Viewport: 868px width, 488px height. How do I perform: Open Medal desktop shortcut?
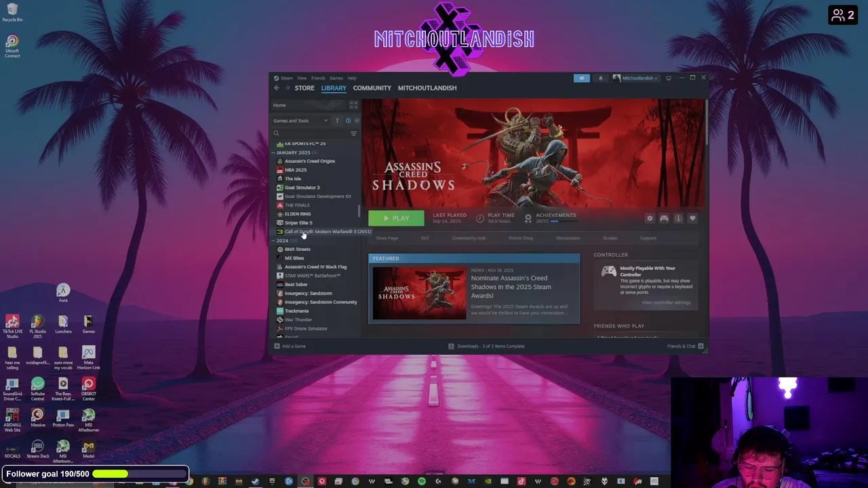(88, 449)
